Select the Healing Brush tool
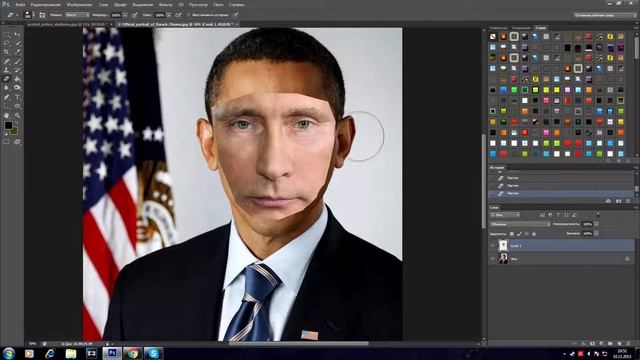The image size is (640, 360). (x=7, y=61)
